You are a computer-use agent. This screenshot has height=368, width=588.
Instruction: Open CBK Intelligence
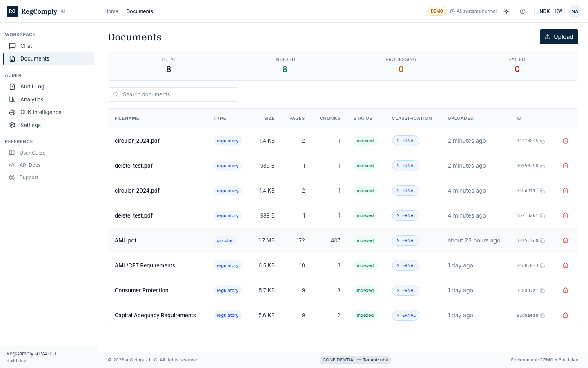coord(49,112)
